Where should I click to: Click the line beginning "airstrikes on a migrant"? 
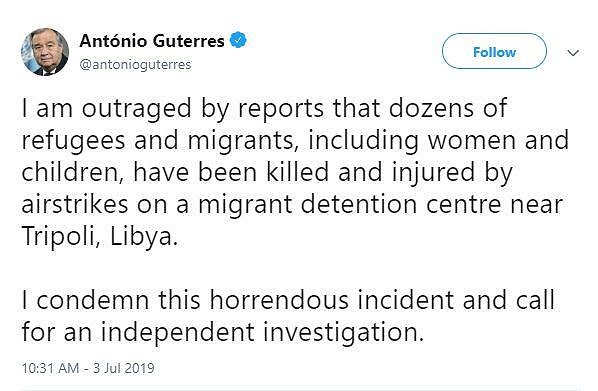point(292,205)
